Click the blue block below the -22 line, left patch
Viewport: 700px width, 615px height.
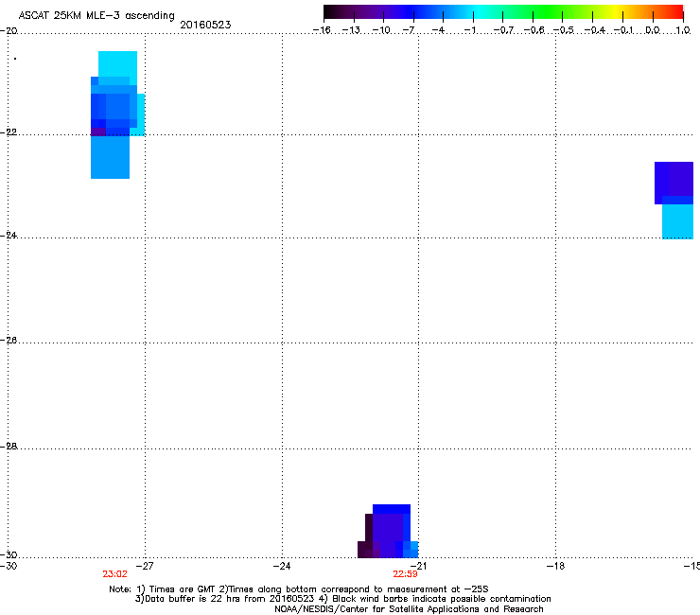110,157
